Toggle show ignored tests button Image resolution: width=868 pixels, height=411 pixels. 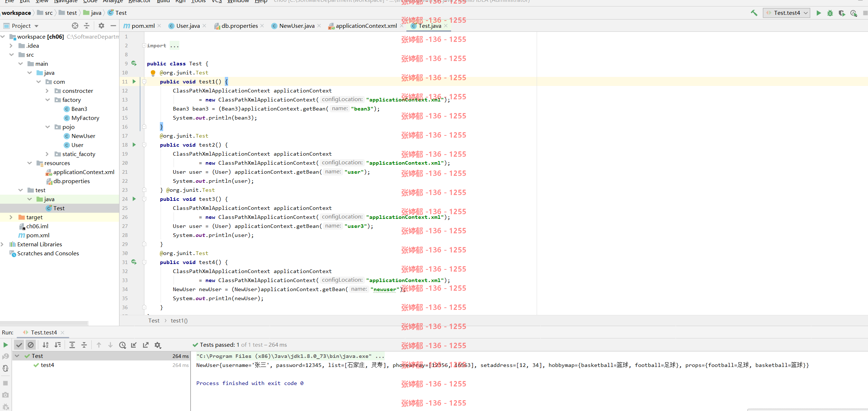pyautogui.click(x=31, y=345)
